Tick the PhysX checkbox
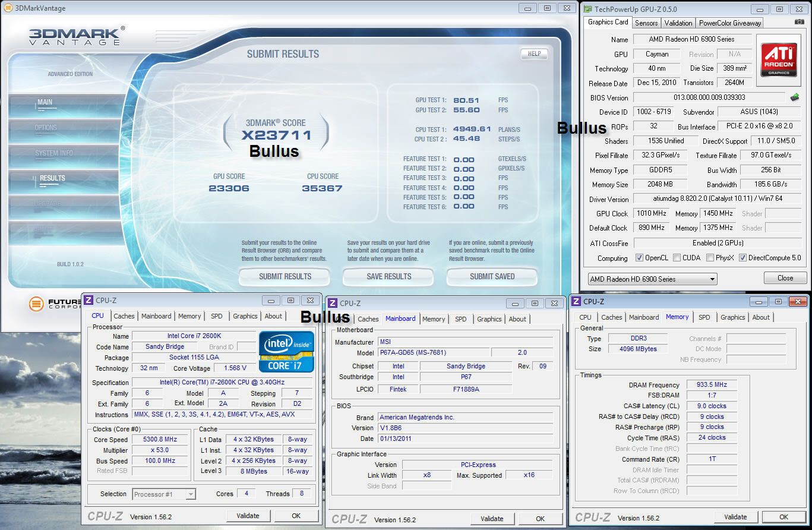812x530 pixels. tap(710, 258)
